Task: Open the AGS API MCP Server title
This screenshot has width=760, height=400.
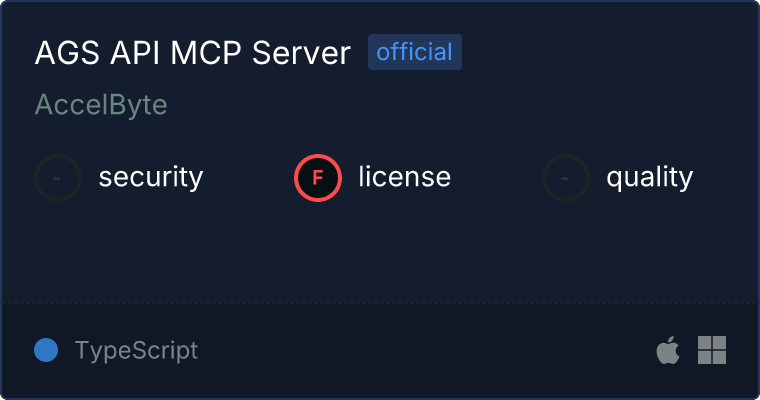Action: pyautogui.click(x=193, y=52)
